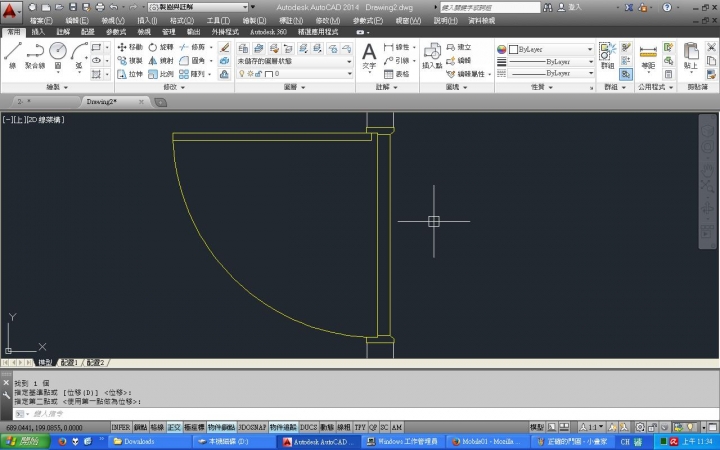Open the ByLayer color dropdown

click(551, 49)
